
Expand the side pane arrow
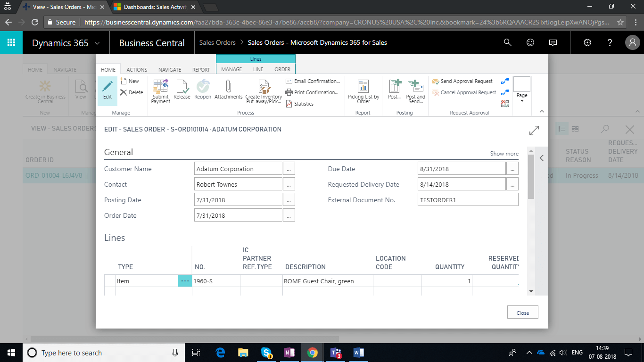coord(541,158)
